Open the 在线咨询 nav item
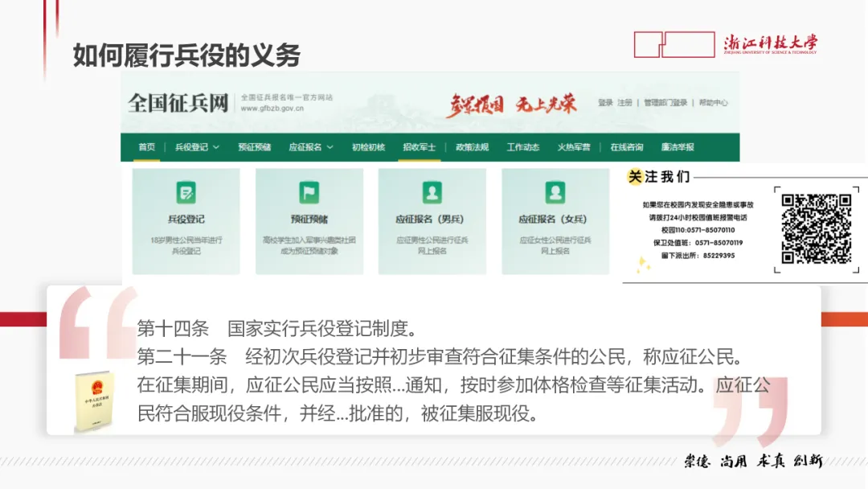The width and height of the screenshot is (868, 489). pos(627,147)
